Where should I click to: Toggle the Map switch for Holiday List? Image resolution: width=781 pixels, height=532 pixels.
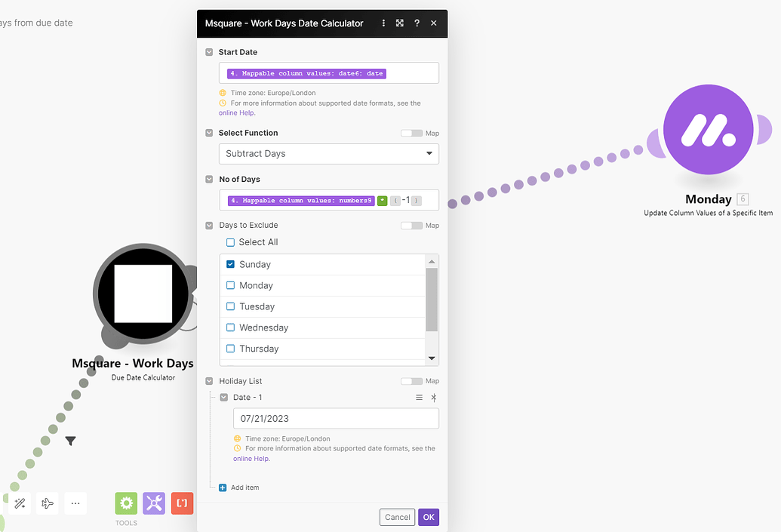pyautogui.click(x=411, y=381)
